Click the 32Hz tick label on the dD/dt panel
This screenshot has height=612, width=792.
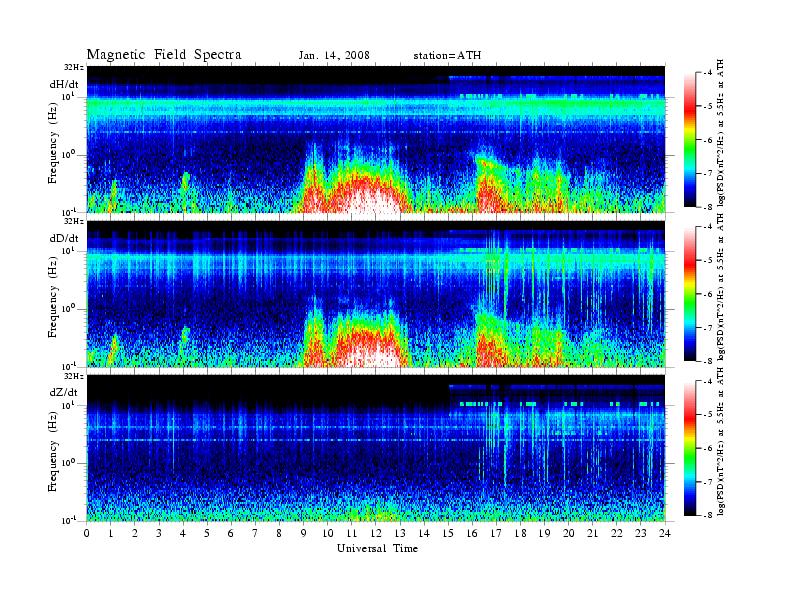pyautogui.click(x=74, y=221)
